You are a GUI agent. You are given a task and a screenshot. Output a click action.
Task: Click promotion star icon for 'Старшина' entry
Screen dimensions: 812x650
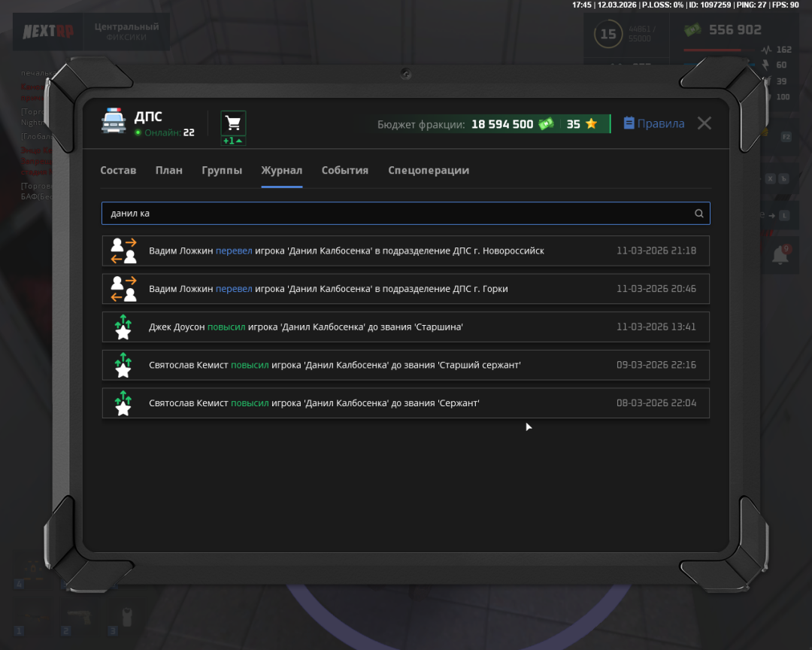pyautogui.click(x=124, y=327)
